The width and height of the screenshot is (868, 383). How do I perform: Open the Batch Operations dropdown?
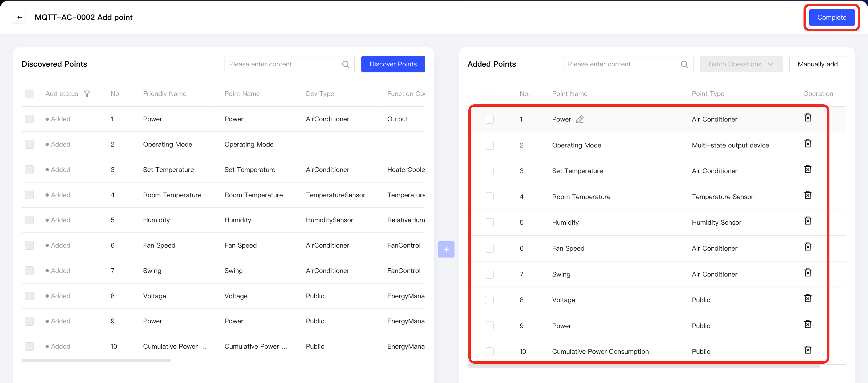(741, 64)
